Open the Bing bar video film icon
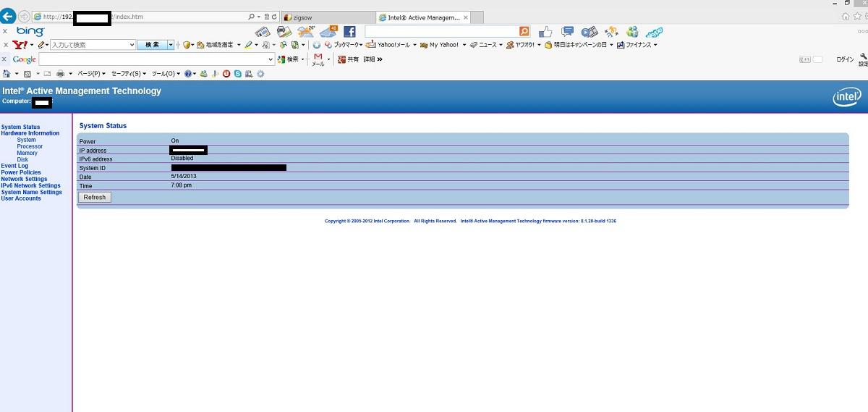 click(590, 31)
